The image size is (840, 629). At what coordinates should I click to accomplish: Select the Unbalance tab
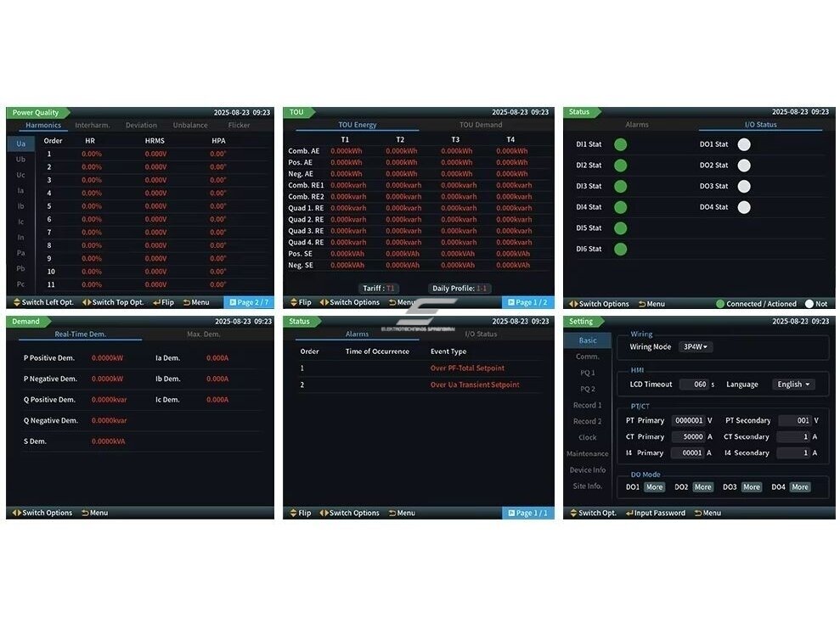[x=190, y=126]
